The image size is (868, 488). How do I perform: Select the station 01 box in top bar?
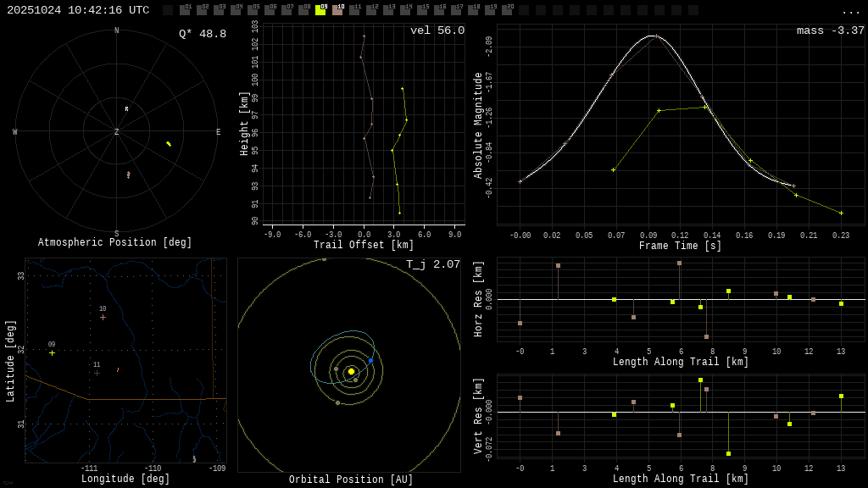pos(185,10)
